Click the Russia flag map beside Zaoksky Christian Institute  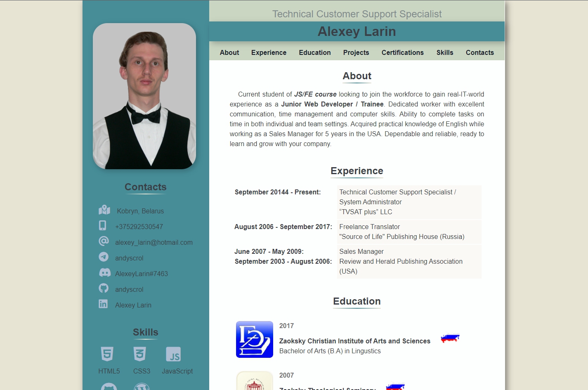click(450, 338)
